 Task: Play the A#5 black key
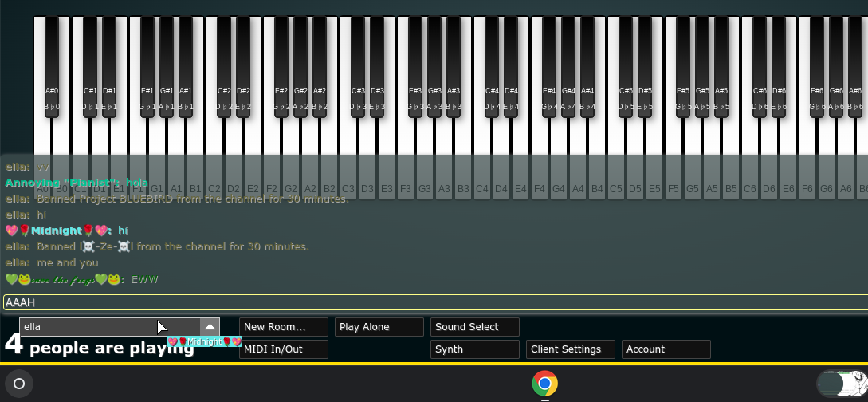pos(721,66)
